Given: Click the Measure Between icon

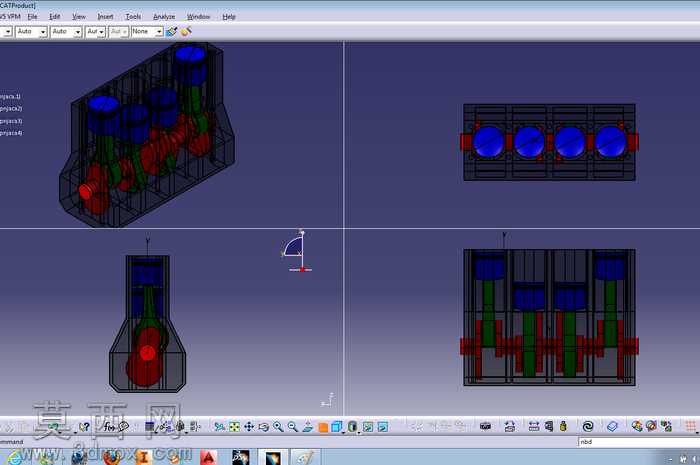Looking at the screenshot, I should pyautogui.click(x=533, y=427).
